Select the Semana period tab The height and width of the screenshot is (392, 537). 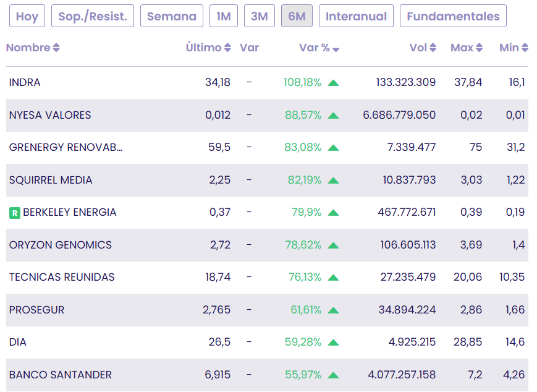coord(172,16)
